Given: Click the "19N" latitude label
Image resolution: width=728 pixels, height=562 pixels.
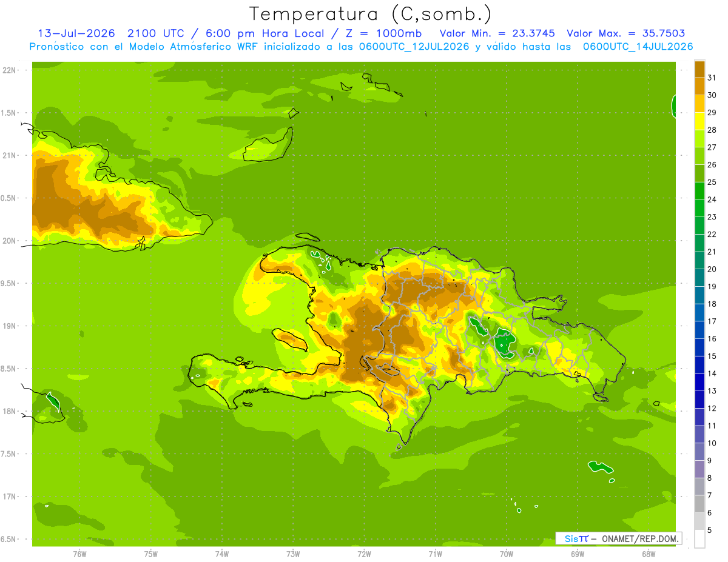Looking at the screenshot, I should coord(10,326).
